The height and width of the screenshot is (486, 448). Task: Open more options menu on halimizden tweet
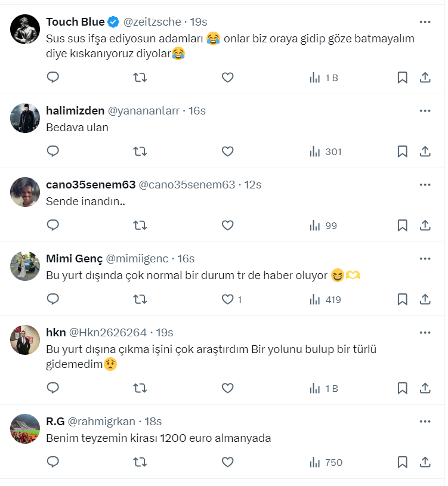[425, 110]
